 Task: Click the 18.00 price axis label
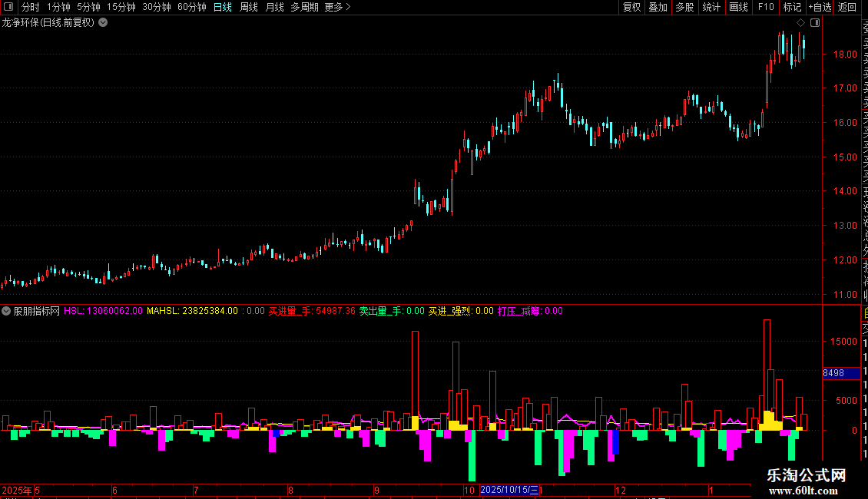(845, 55)
